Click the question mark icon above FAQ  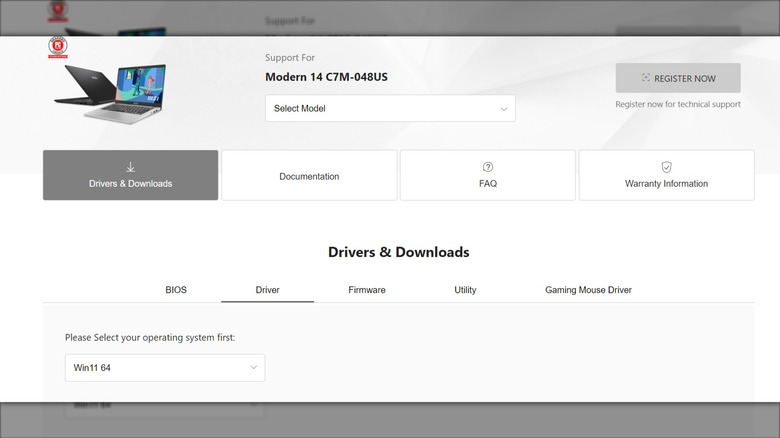488,167
